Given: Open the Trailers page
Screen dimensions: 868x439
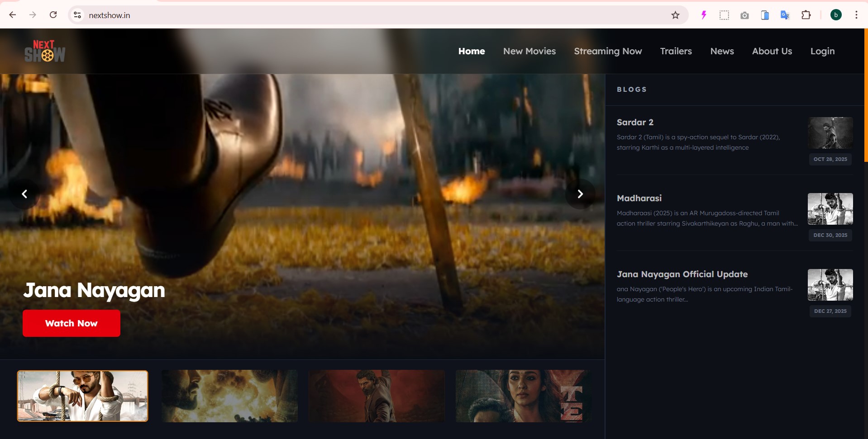Looking at the screenshot, I should (676, 51).
